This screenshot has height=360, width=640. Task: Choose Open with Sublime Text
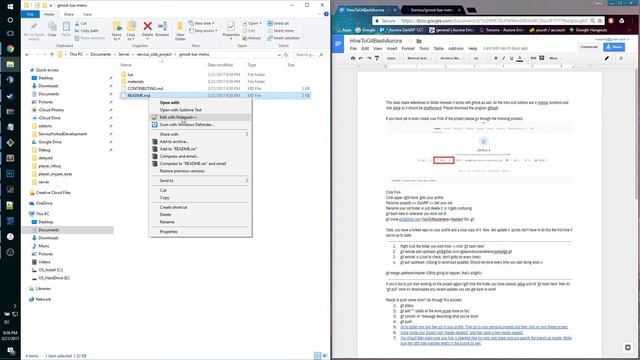(200, 110)
